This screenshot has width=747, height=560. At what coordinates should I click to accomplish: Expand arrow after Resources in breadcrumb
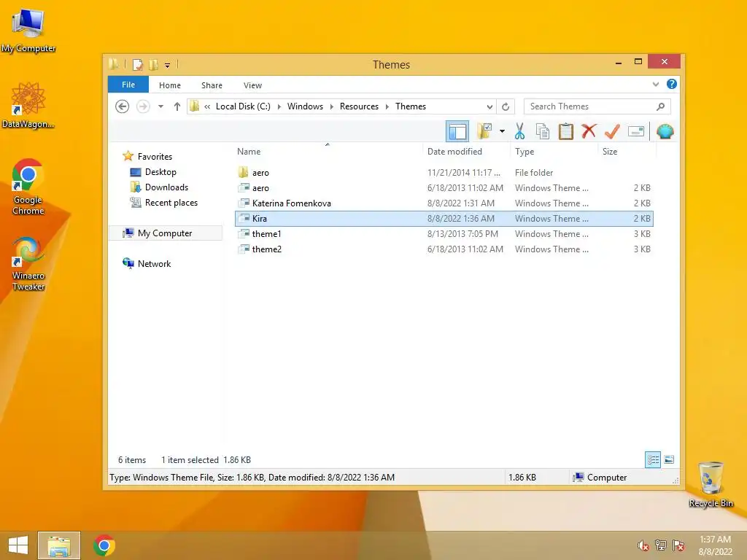click(387, 106)
